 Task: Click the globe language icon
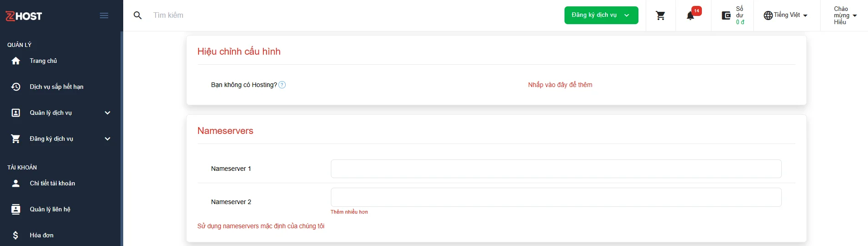[x=768, y=15]
